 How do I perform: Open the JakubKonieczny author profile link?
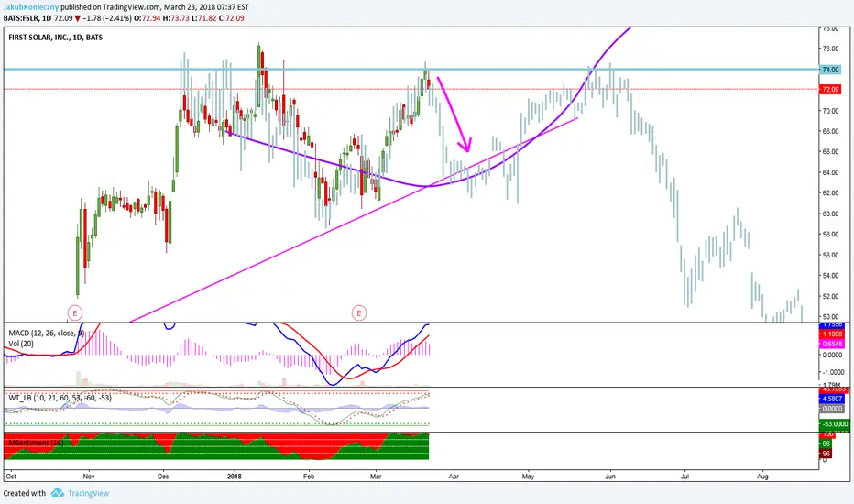pyautogui.click(x=31, y=7)
